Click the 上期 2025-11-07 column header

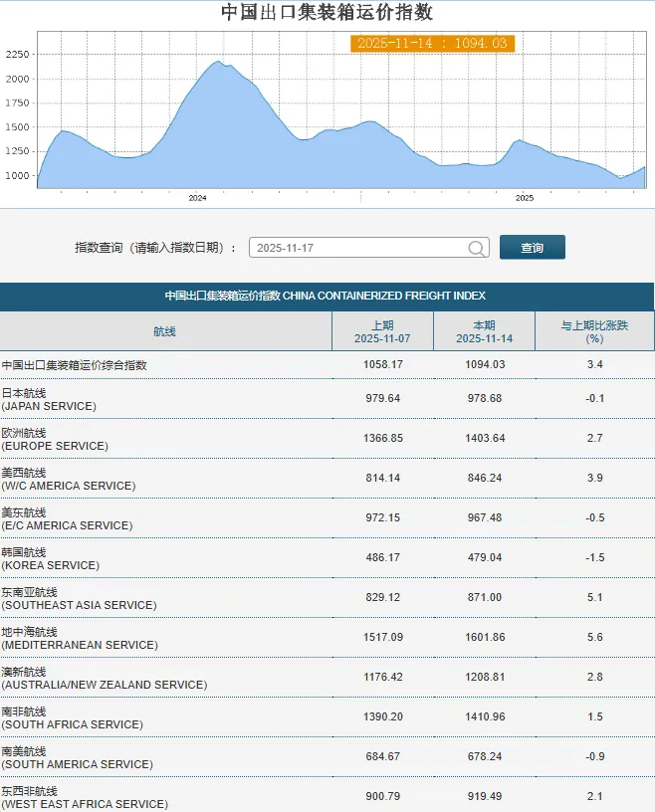coord(382,331)
